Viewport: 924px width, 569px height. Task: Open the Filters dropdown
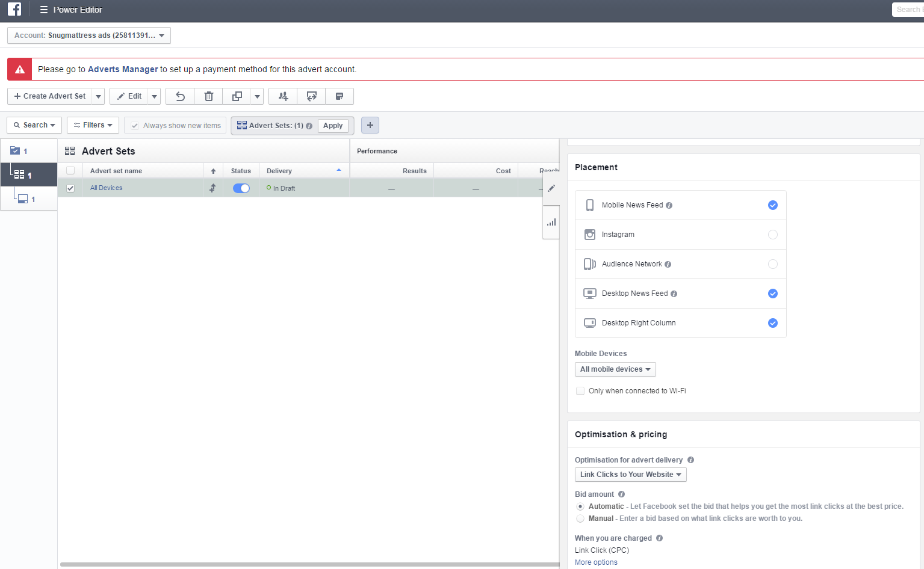(x=93, y=125)
